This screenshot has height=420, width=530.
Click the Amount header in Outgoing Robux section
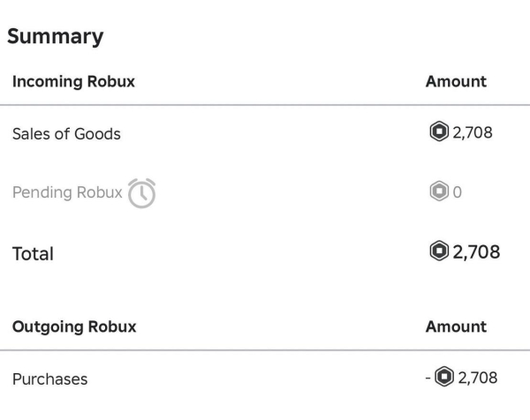point(456,326)
